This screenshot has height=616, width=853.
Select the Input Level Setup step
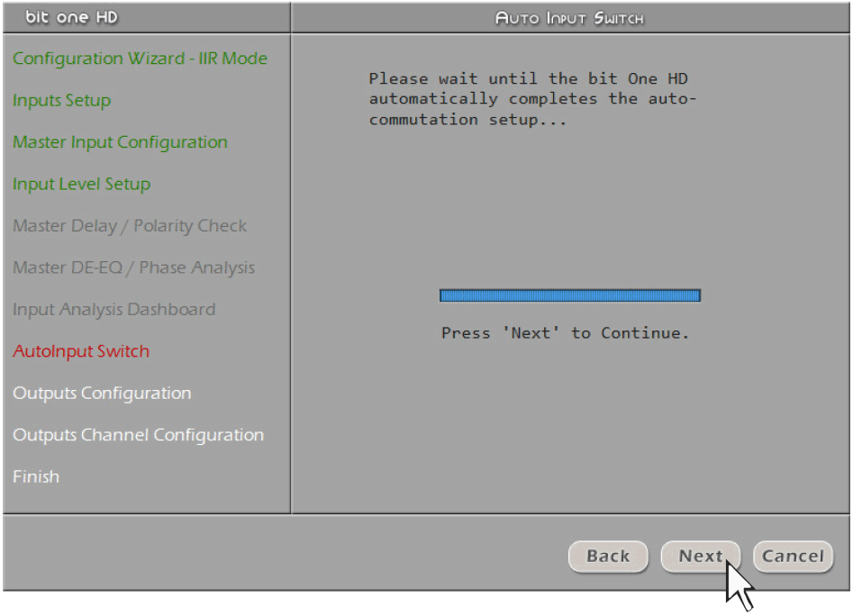point(82,185)
